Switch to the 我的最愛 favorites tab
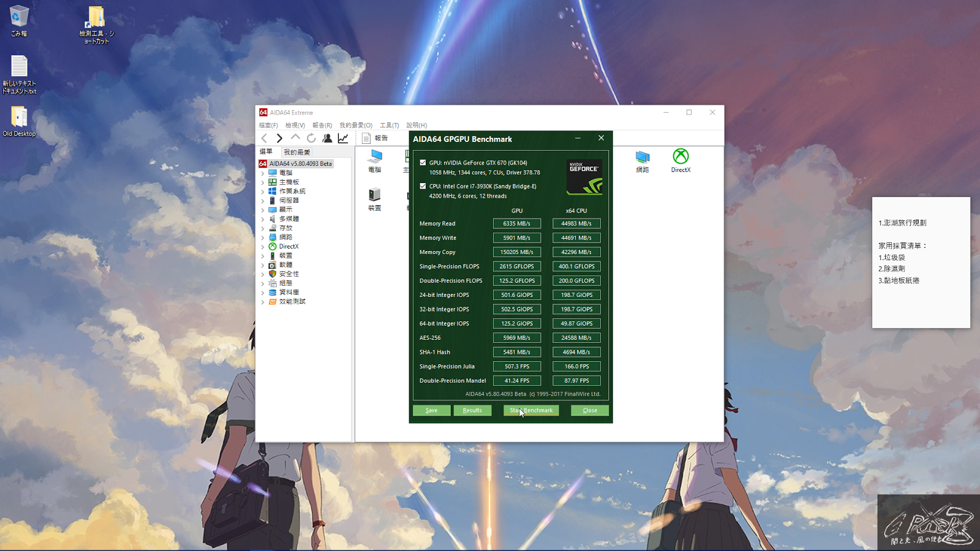This screenshot has width=980, height=551. (x=297, y=152)
